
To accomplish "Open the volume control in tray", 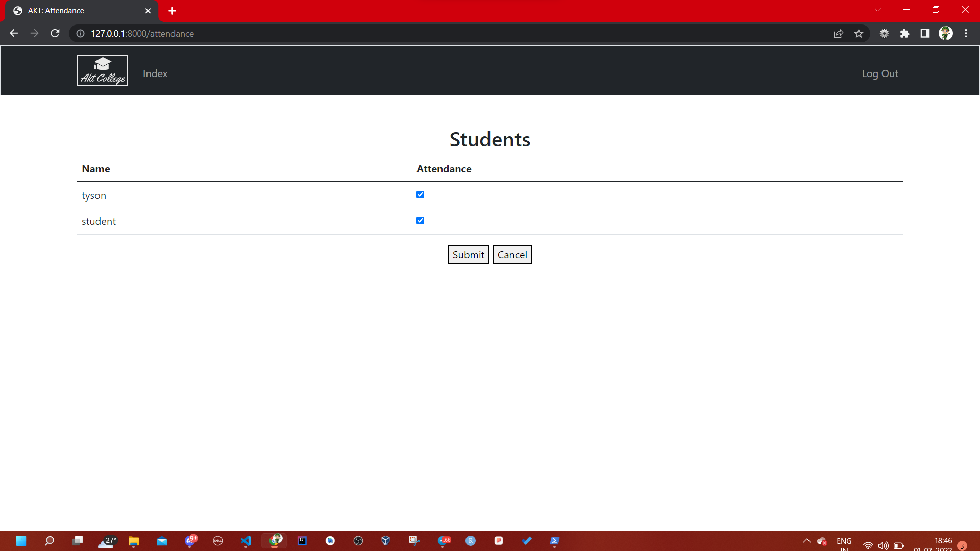I will (x=884, y=545).
